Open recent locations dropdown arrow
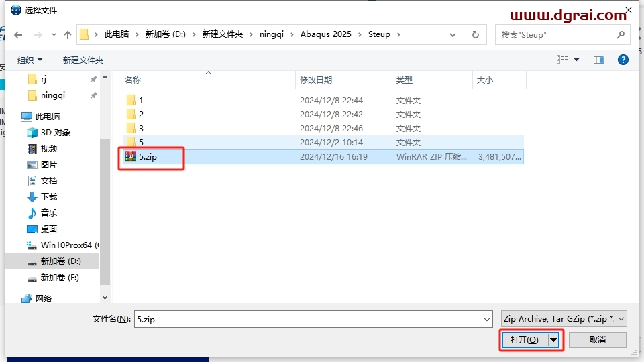This screenshot has height=362, width=644. click(54, 35)
